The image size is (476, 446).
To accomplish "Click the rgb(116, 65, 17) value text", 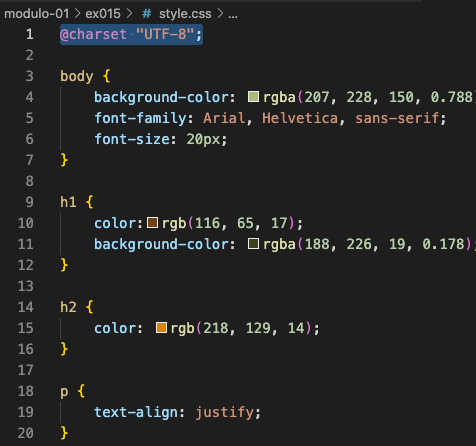I will point(228,223).
